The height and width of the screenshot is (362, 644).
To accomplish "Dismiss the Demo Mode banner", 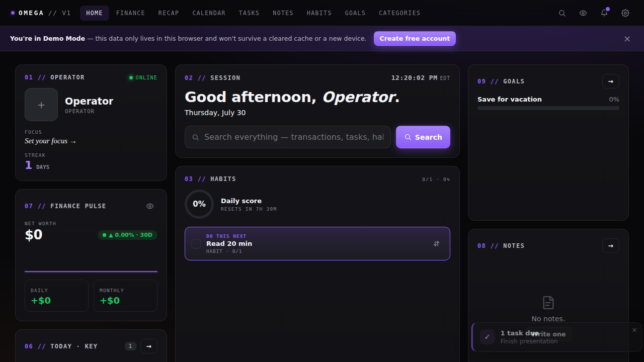I will click(x=627, y=39).
